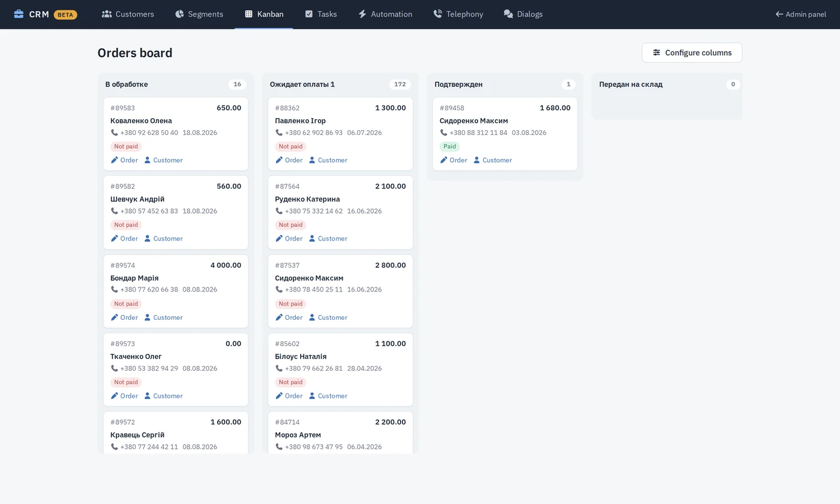Click the Segments pie chart icon
The height and width of the screenshot is (504, 840).
coord(179,14)
